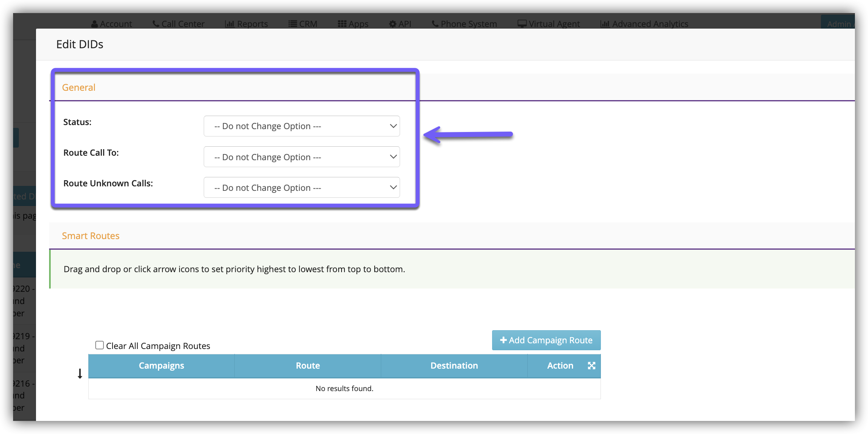
Task: Click the Destination column header
Action: pyautogui.click(x=454, y=366)
